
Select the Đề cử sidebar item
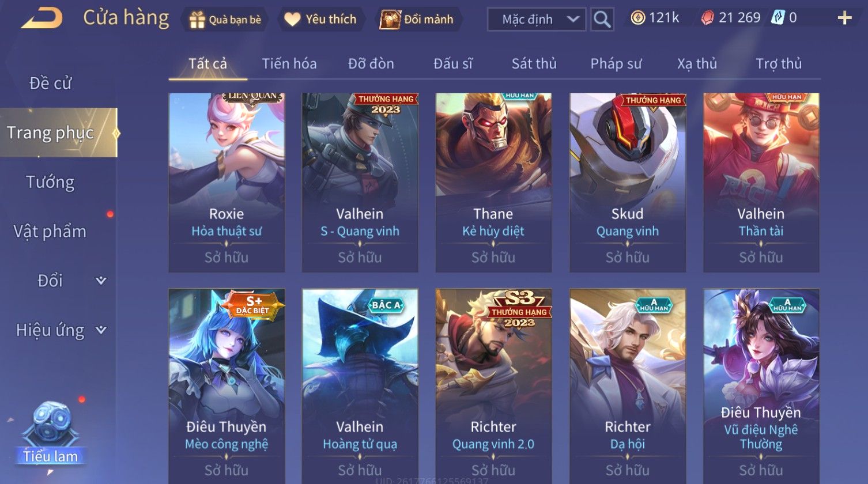click(50, 84)
